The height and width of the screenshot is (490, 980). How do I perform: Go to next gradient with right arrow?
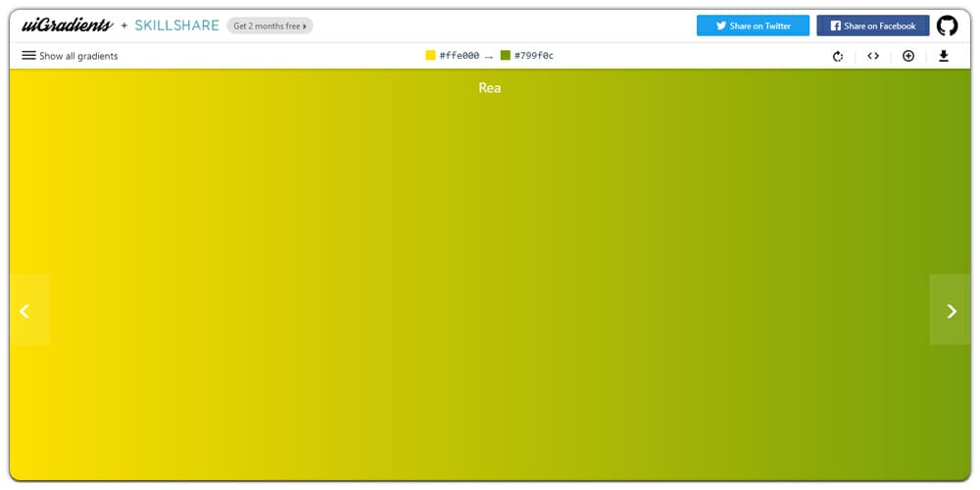[x=951, y=311]
